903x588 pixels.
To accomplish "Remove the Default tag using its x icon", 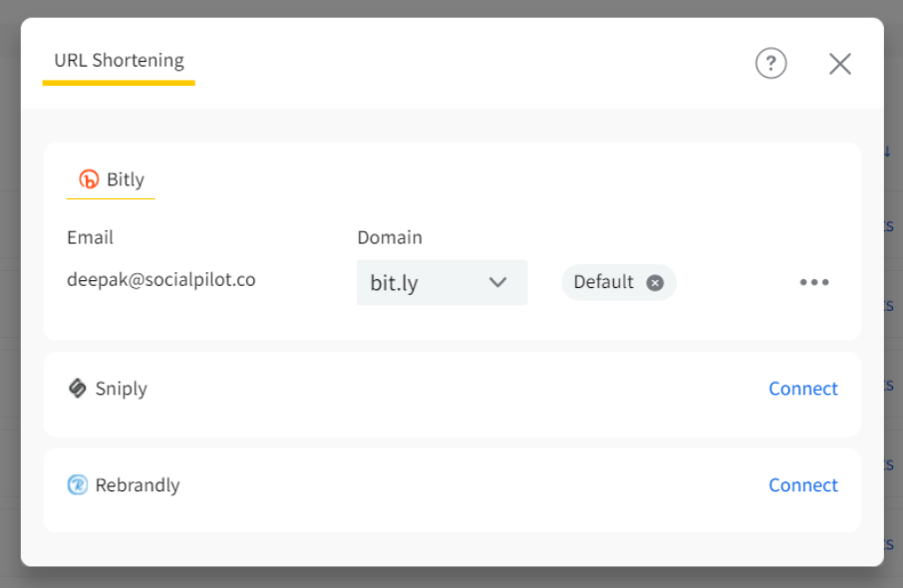I will tap(655, 282).
